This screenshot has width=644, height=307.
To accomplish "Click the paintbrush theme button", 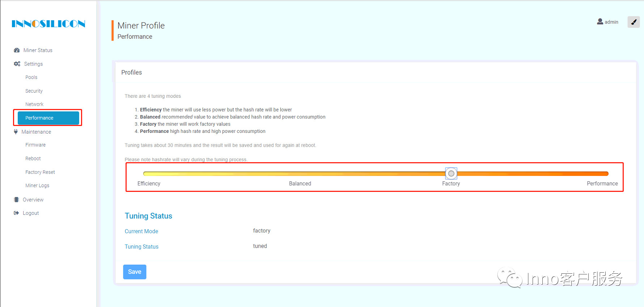I will click(x=634, y=22).
